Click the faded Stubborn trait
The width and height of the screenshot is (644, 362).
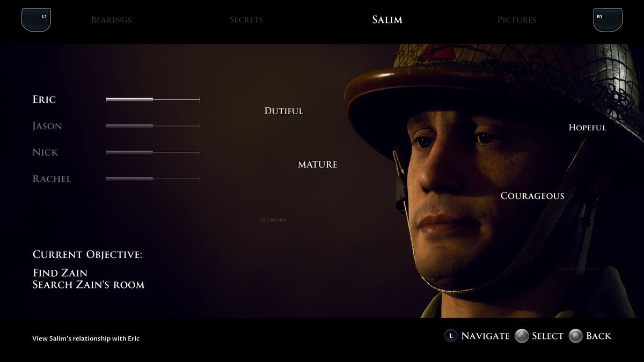274,220
